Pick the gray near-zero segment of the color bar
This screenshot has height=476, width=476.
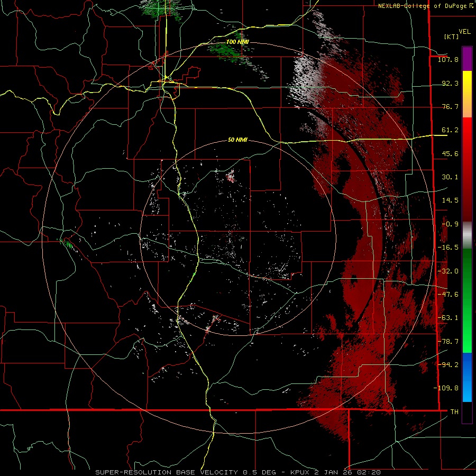[467, 235]
